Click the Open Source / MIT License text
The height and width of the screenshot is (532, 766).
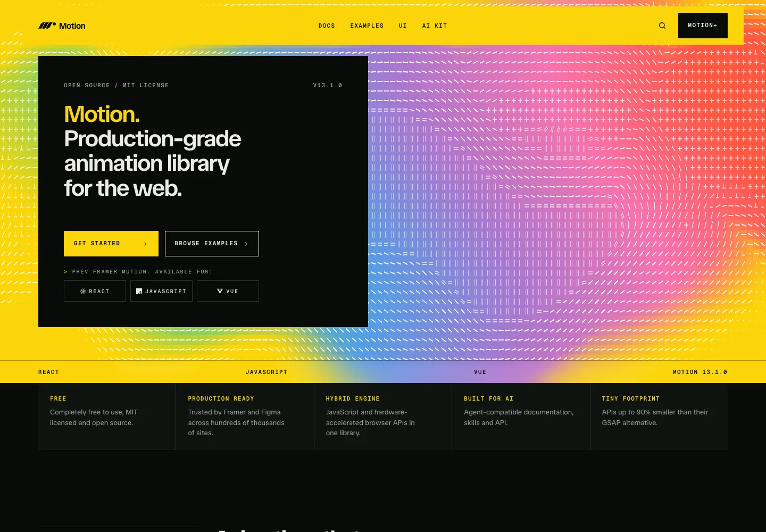pos(116,85)
